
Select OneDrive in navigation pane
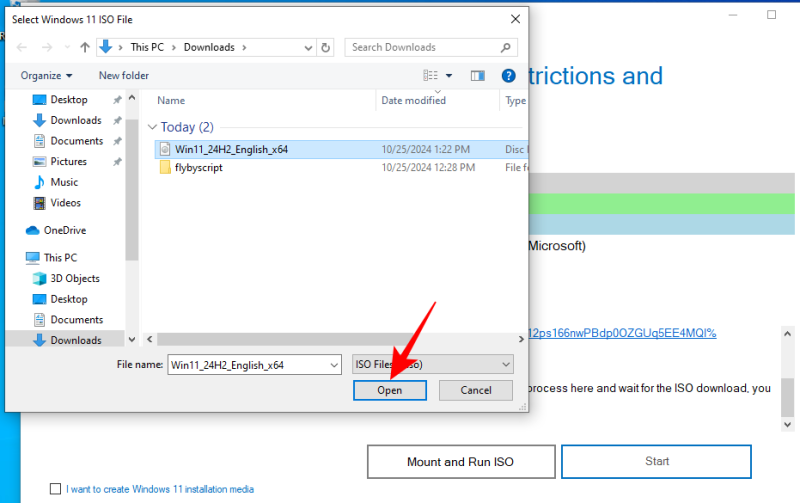[64, 230]
